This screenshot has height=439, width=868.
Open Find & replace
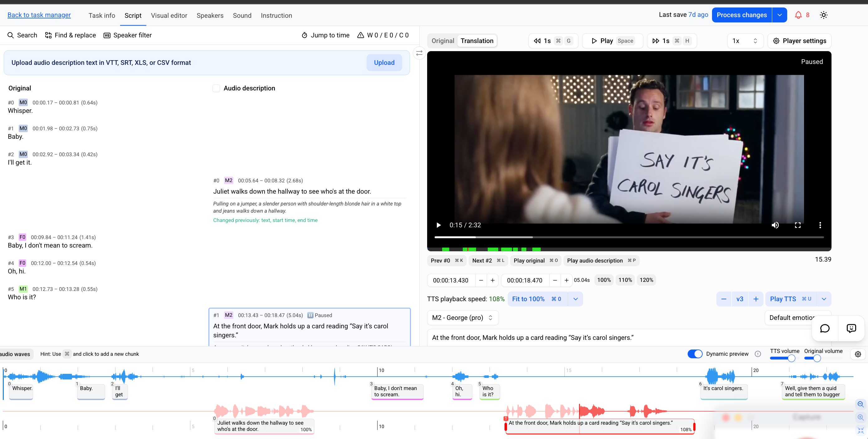click(x=71, y=35)
